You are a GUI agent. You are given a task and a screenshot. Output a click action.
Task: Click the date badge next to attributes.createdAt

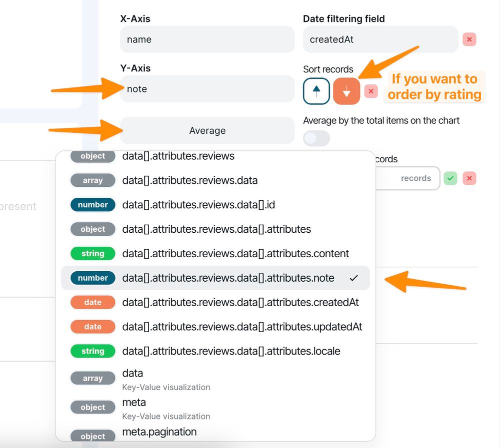point(92,302)
